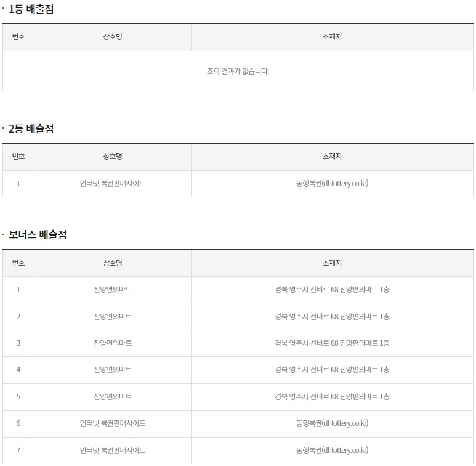The image size is (476, 466).
Task: Click '번호' header in 1등 배출점 table
Action: click(x=18, y=37)
